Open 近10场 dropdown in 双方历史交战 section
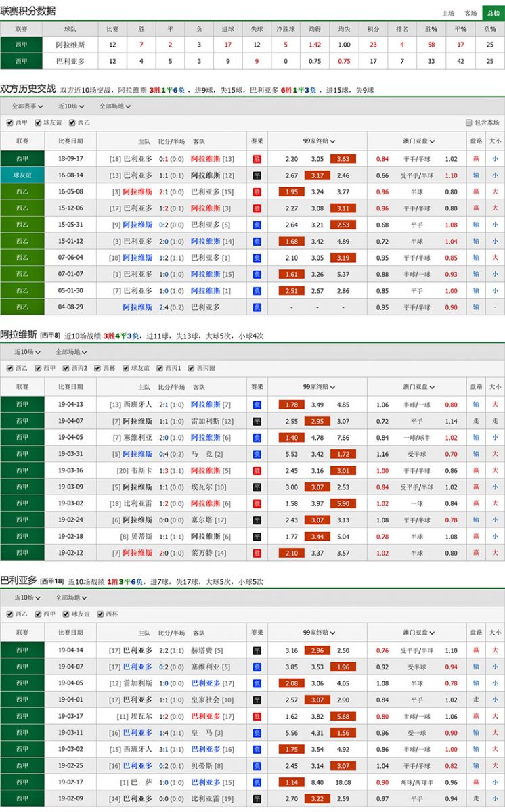505x812 pixels. tap(70, 106)
